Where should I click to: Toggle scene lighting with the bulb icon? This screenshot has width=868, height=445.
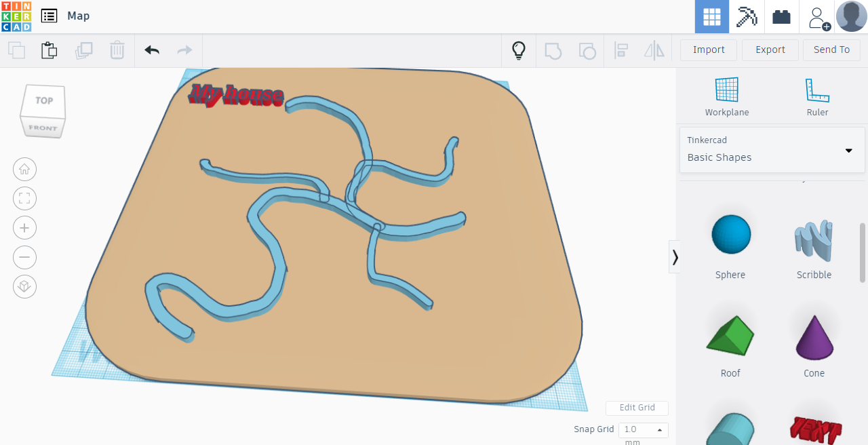pos(518,50)
